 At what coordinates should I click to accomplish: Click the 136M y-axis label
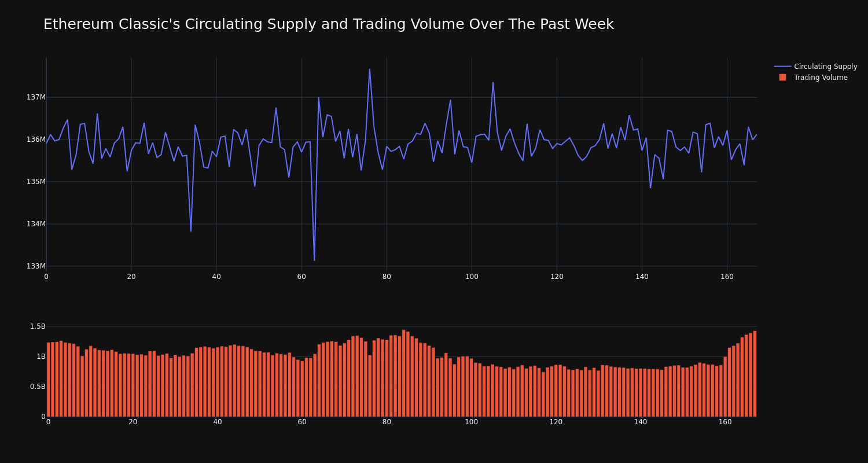coord(36,139)
